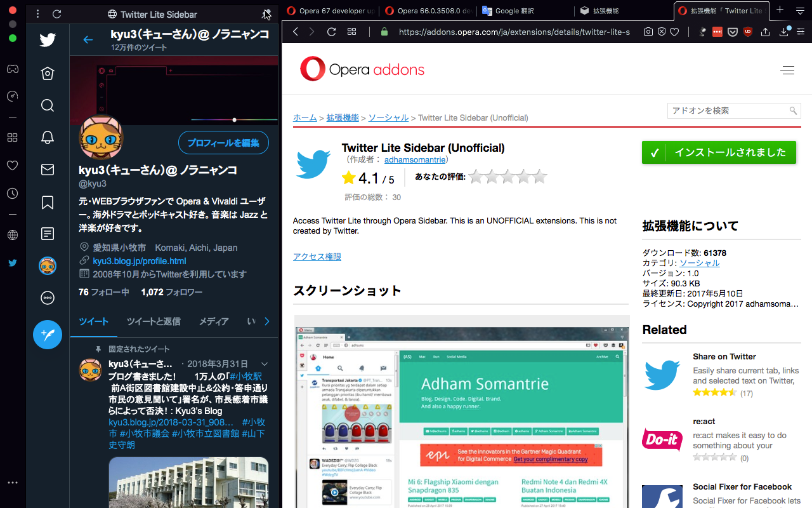Open Easy Setup sliders icon
The width and height of the screenshot is (812, 508).
click(800, 31)
